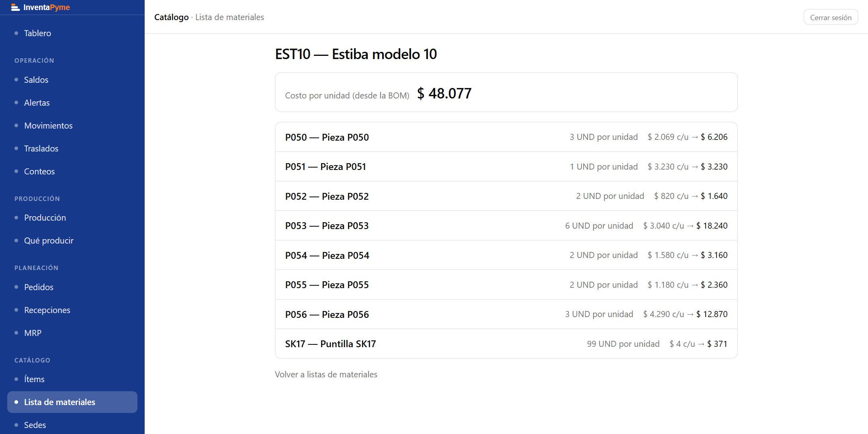This screenshot has height=434, width=868.
Task: Select Movimientos in the sidebar
Action: 72,125
